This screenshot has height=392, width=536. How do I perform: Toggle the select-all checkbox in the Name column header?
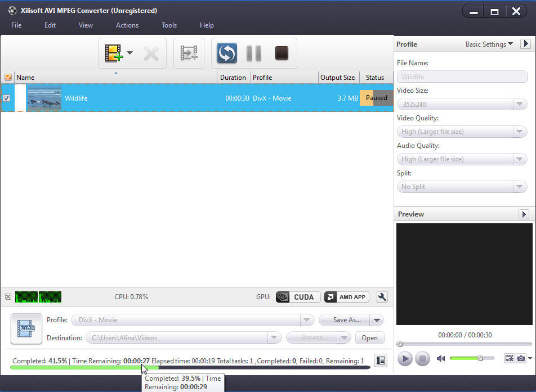point(7,77)
